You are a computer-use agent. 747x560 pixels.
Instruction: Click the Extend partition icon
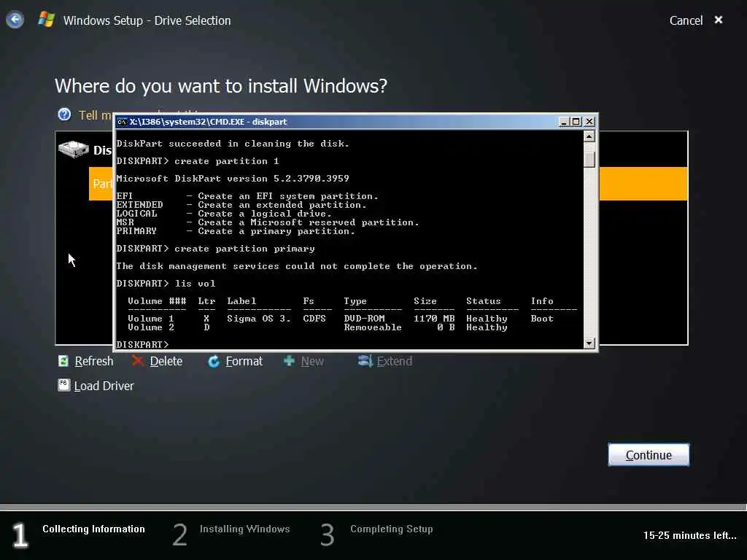(365, 361)
